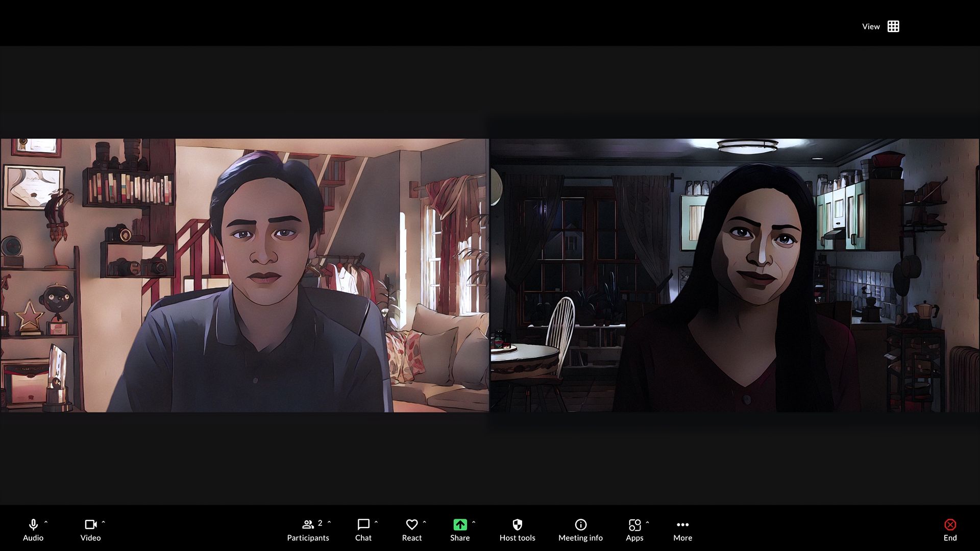This screenshot has width=980, height=551.
Task: Expand the Share options caret
Action: tap(474, 522)
